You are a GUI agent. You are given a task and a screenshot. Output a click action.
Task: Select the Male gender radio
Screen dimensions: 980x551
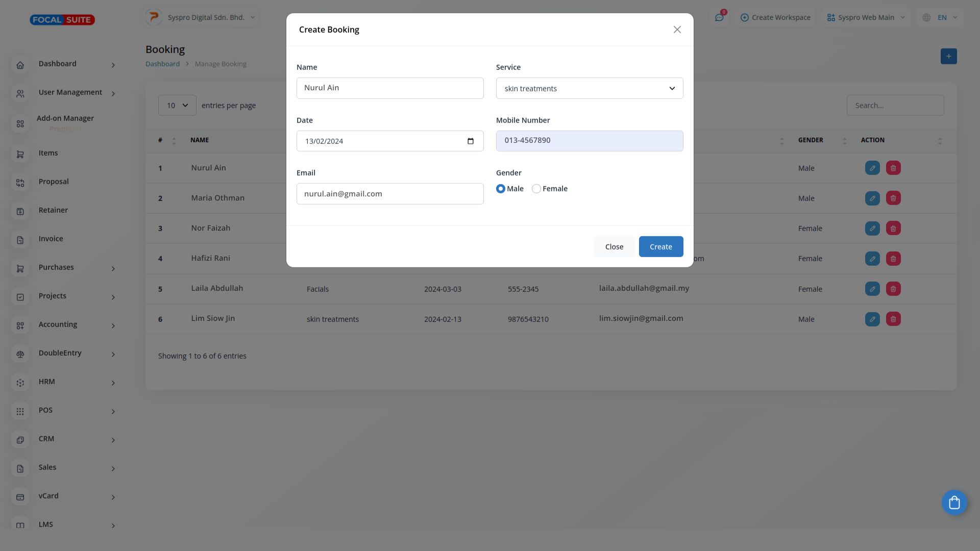[501, 189]
